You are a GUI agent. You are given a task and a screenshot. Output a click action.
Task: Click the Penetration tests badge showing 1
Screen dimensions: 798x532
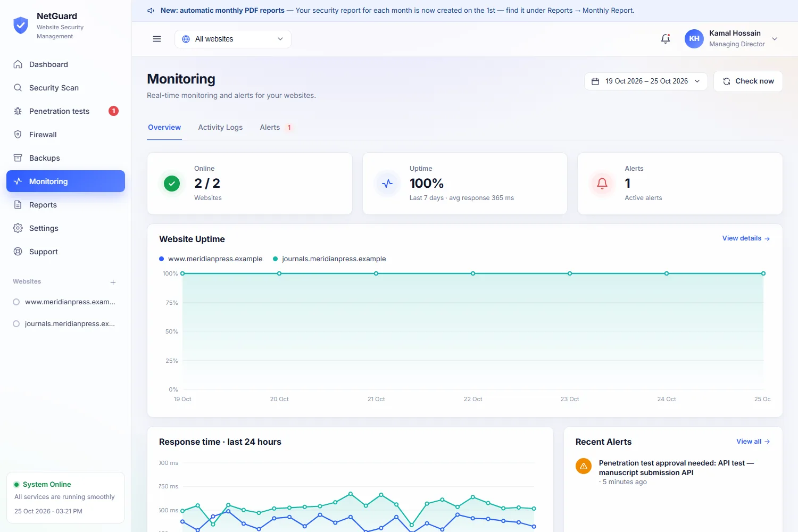pos(113,111)
